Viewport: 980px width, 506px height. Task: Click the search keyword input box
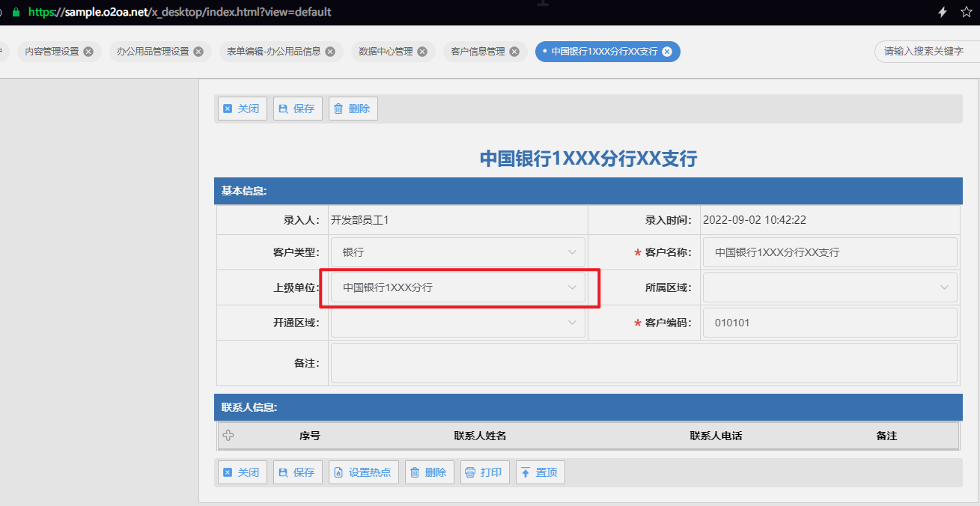927,52
